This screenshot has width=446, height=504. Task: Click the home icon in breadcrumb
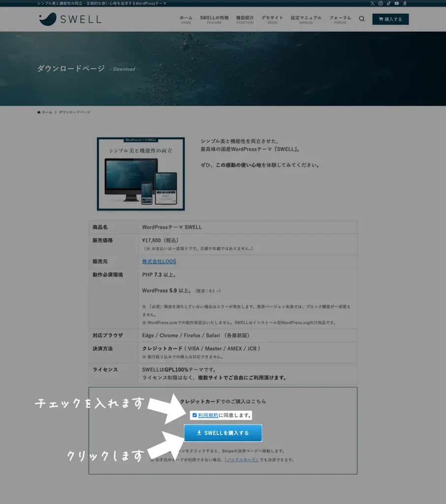(x=39, y=112)
